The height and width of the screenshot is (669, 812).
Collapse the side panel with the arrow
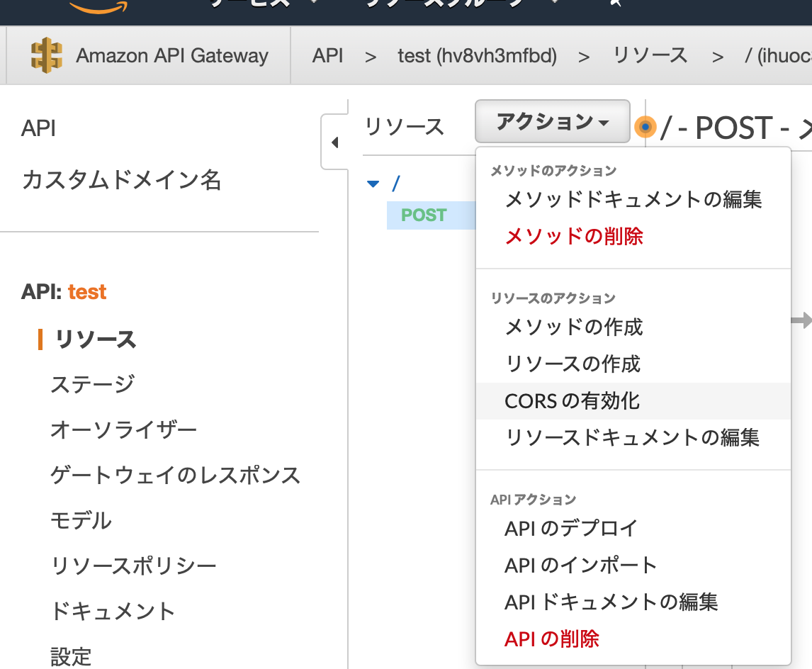tap(334, 142)
